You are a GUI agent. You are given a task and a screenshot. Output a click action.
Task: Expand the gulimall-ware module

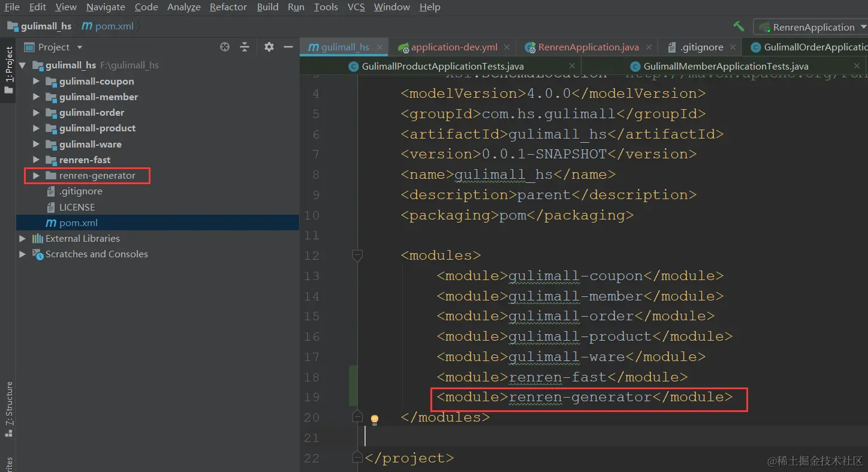coord(36,144)
